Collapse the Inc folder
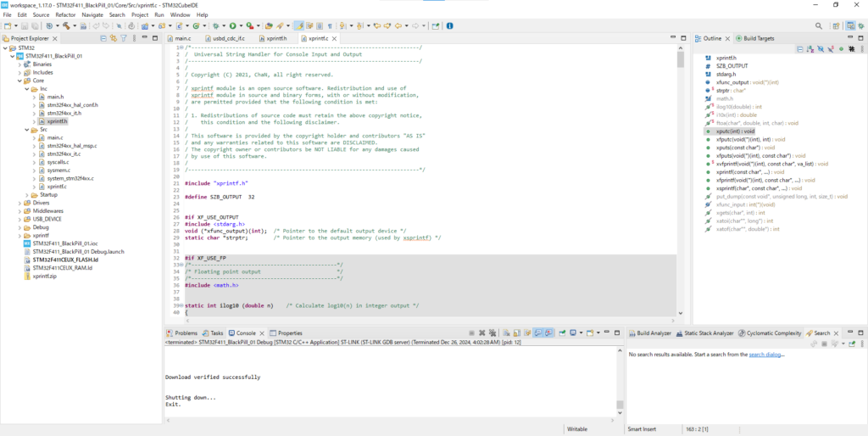This screenshot has height=436, width=868. pos(27,88)
